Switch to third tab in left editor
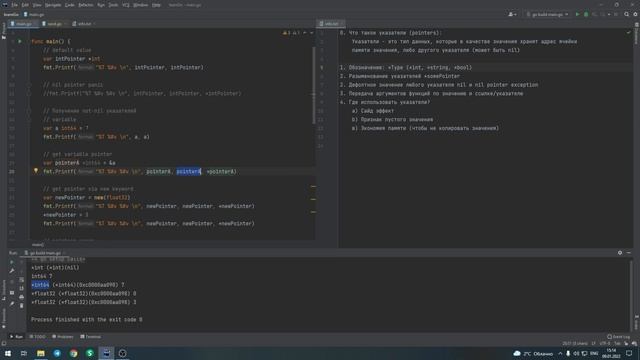 pos(84,24)
